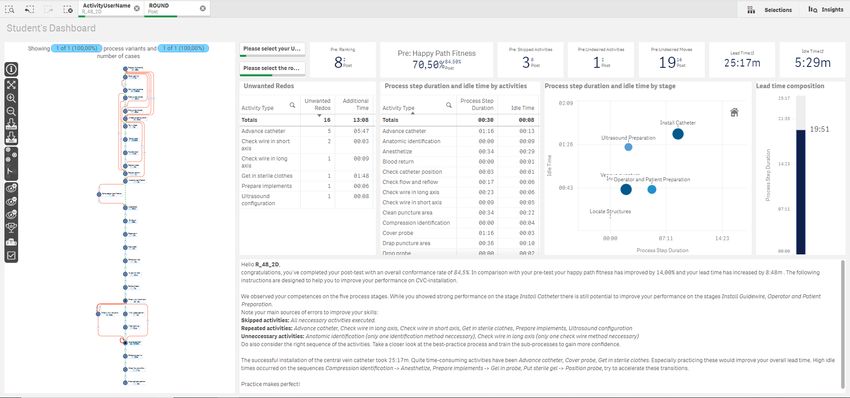Search Activity Type in Unwanted Redos table
The image size is (850, 398).
point(292,105)
